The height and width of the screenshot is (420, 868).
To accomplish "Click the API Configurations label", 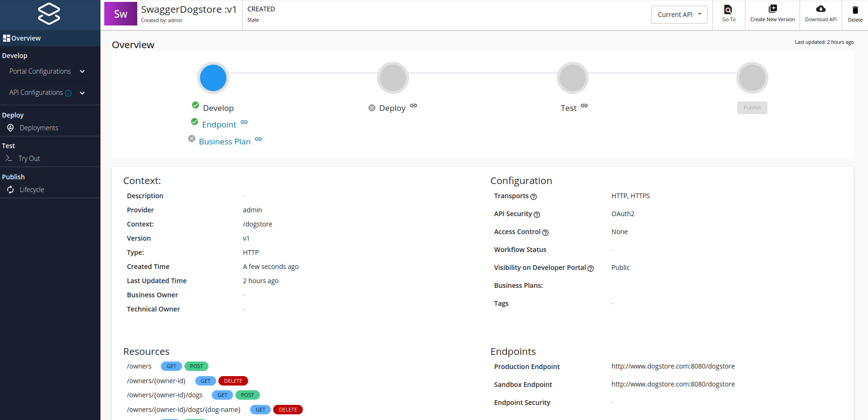I will tap(36, 92).
